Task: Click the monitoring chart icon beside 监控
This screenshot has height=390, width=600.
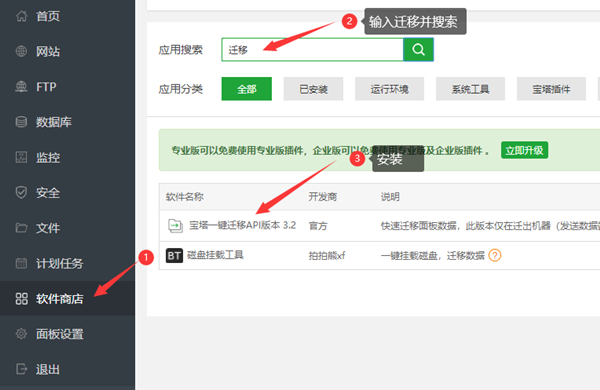Action: pyautogui.click(x=21, y=157)
